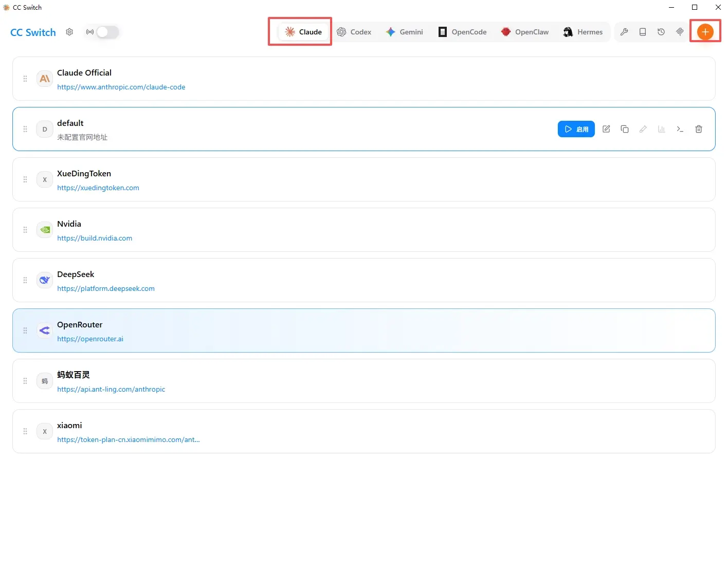Screen dimensions: 727x588
Task: Open the anthropic.com/claude-code link
Action: [x=121, y=87]
